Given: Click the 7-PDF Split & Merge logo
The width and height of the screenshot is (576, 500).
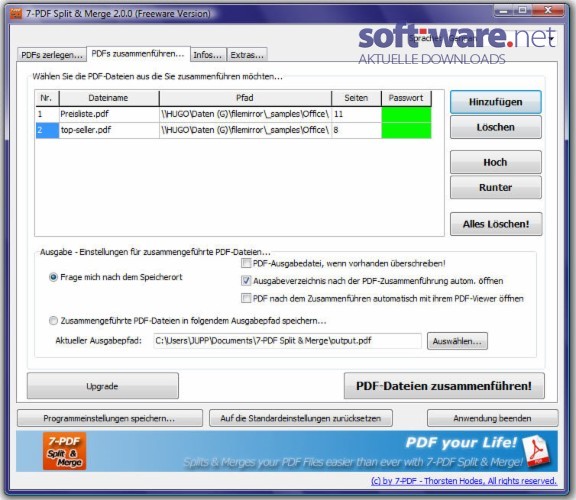Looking at the screenshot, I should click(x=64, y=451).
